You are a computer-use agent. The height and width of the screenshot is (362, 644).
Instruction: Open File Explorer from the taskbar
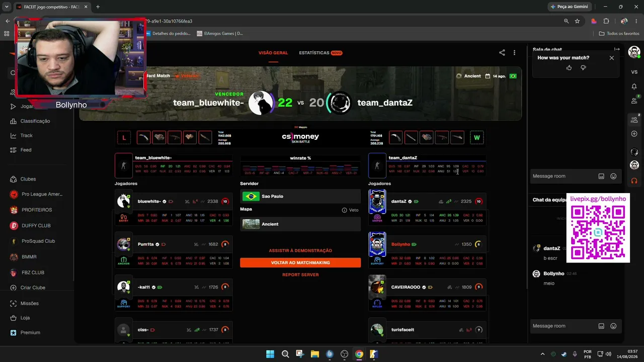point(314,354)
